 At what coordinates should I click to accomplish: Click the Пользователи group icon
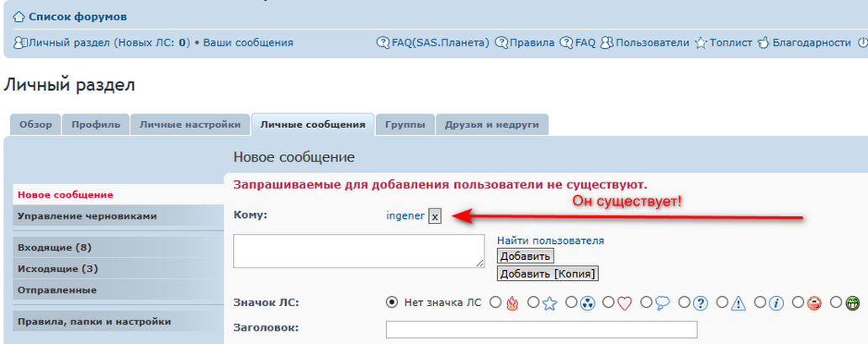pos(606,42)
